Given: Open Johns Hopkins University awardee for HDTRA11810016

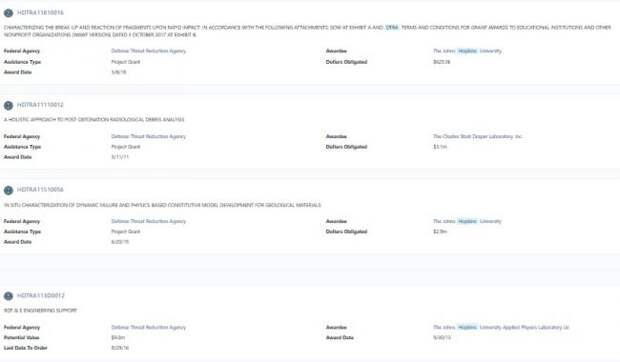Looking at the screenshot, I should [x=467, y=51].
